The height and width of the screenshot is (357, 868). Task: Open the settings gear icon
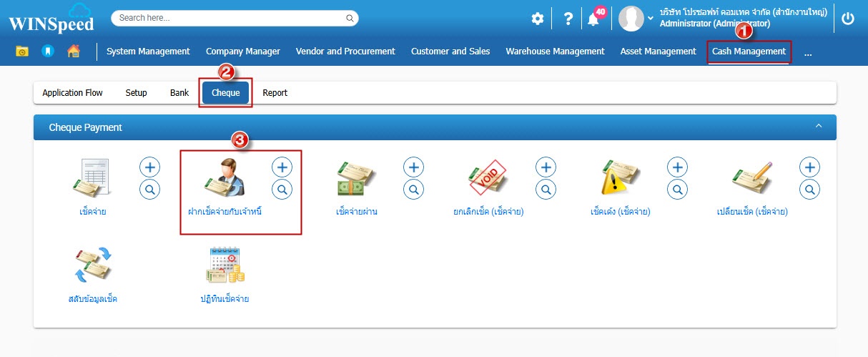(538, 19)
